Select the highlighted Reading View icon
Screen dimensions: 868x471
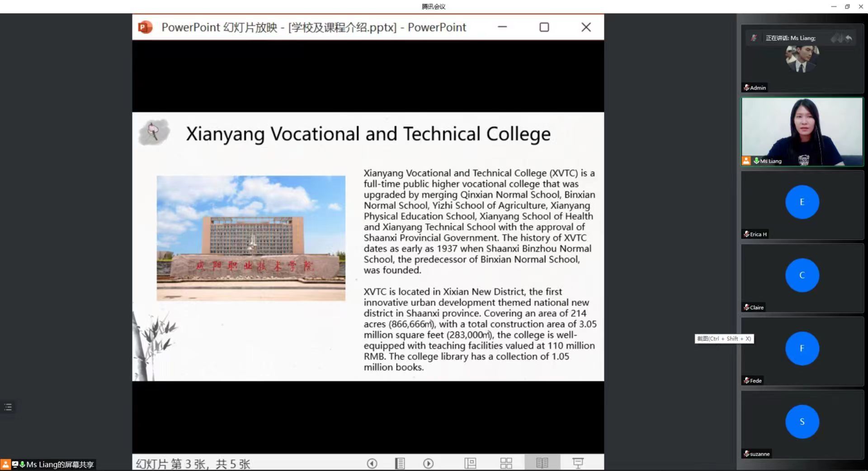pyautogui.click(x=542, y=463)
